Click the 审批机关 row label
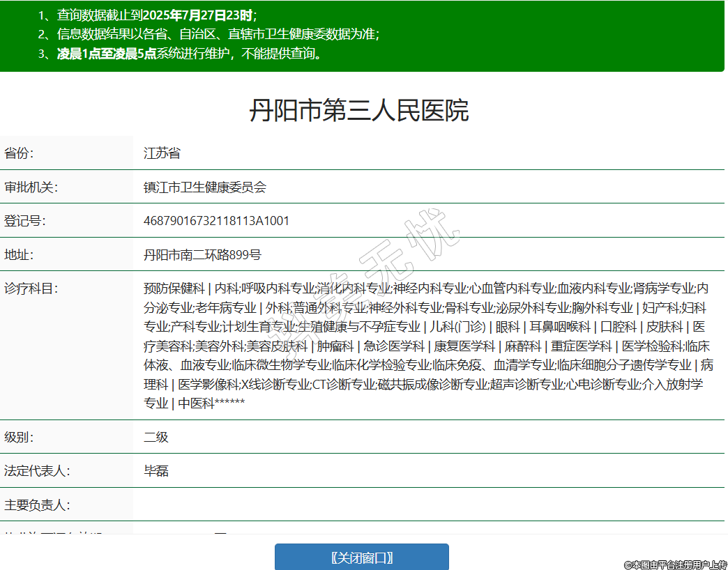Screen dimensions: 728x570 pyautogui.click(x=31, y=187)
